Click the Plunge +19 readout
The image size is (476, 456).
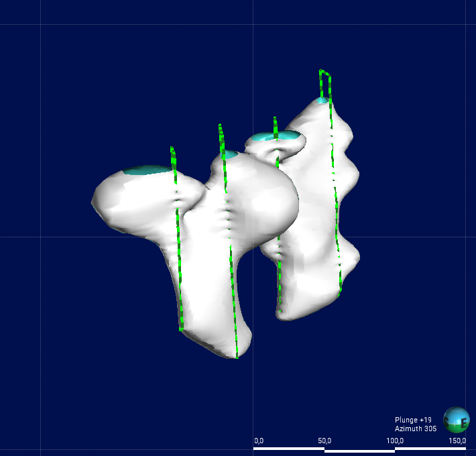(x=413, y=420)
